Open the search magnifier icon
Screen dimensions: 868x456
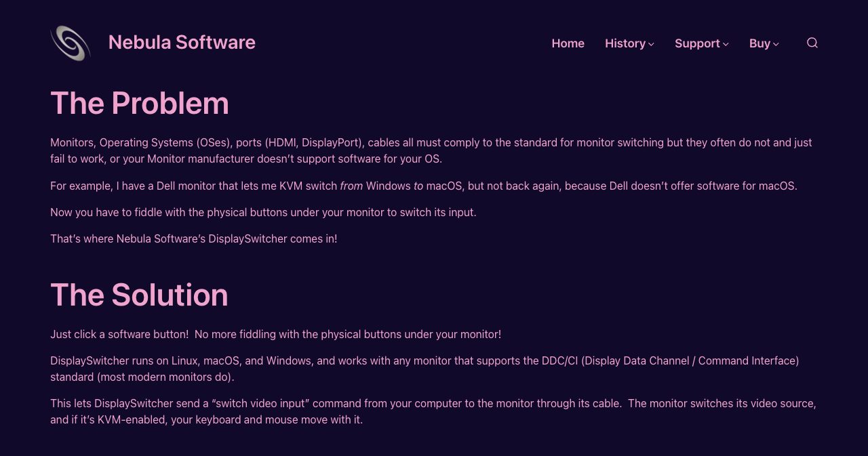tap(812, 43)
